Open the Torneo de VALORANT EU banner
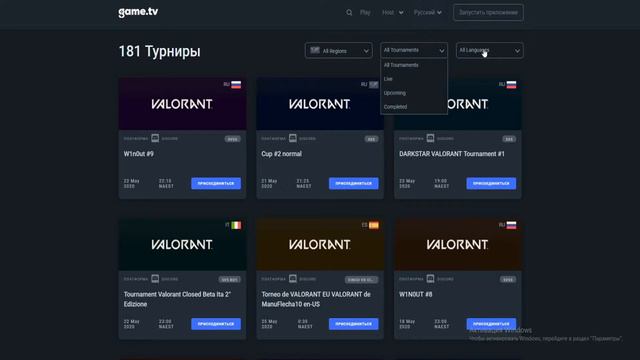 tap(320, 244)
